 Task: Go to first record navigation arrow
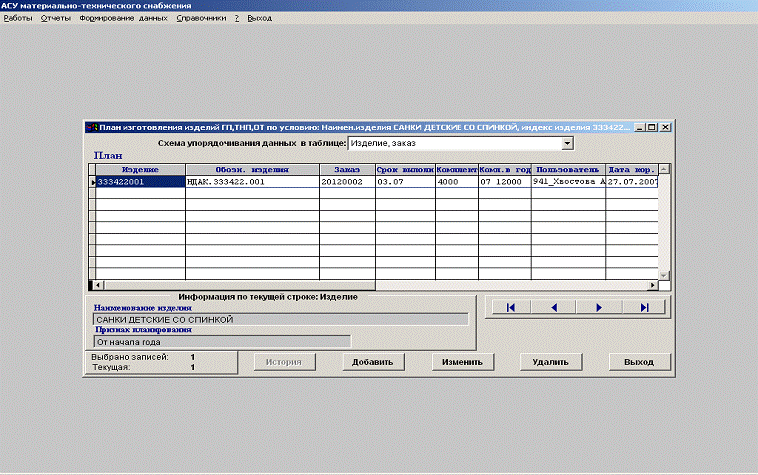pyautogui.click(x=510, y=308)
